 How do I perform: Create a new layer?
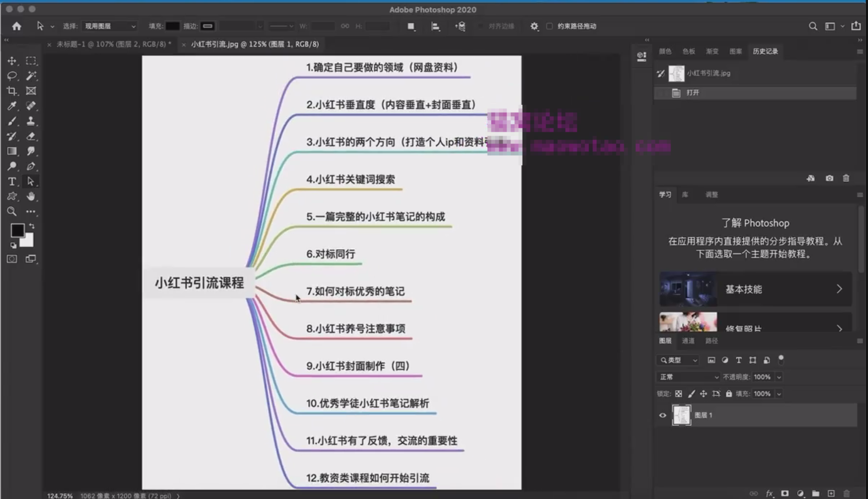[x=831, y=493]
